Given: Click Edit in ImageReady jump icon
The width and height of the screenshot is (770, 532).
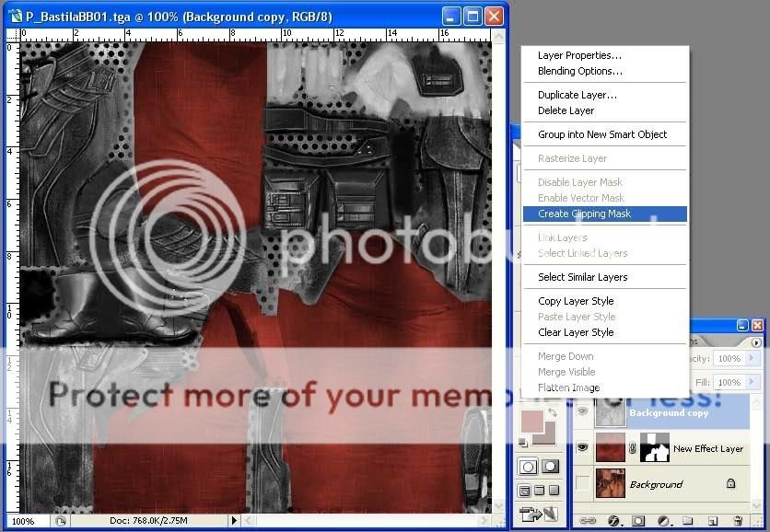Looking at the screenshot, I should pos(539,514).
